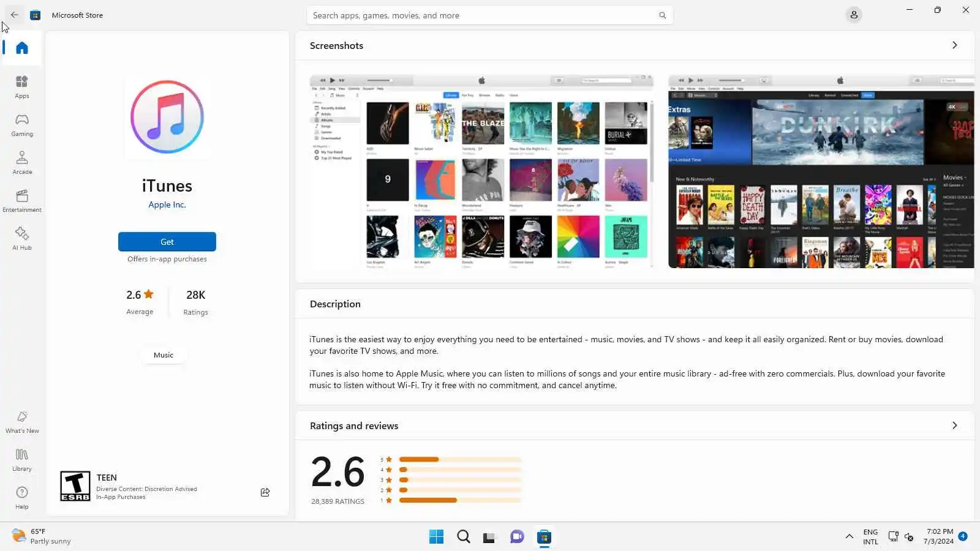Expand the Ratings and reviews section

click(954, 425)
